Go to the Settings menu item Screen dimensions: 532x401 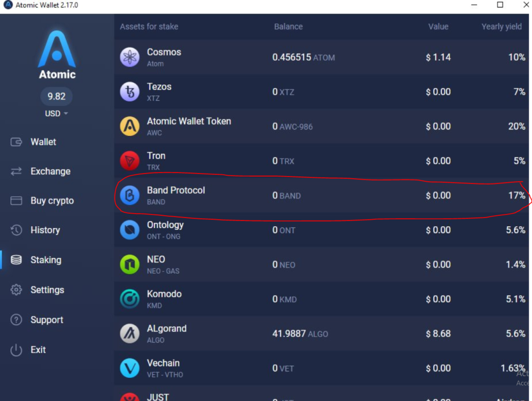[47, 290]
